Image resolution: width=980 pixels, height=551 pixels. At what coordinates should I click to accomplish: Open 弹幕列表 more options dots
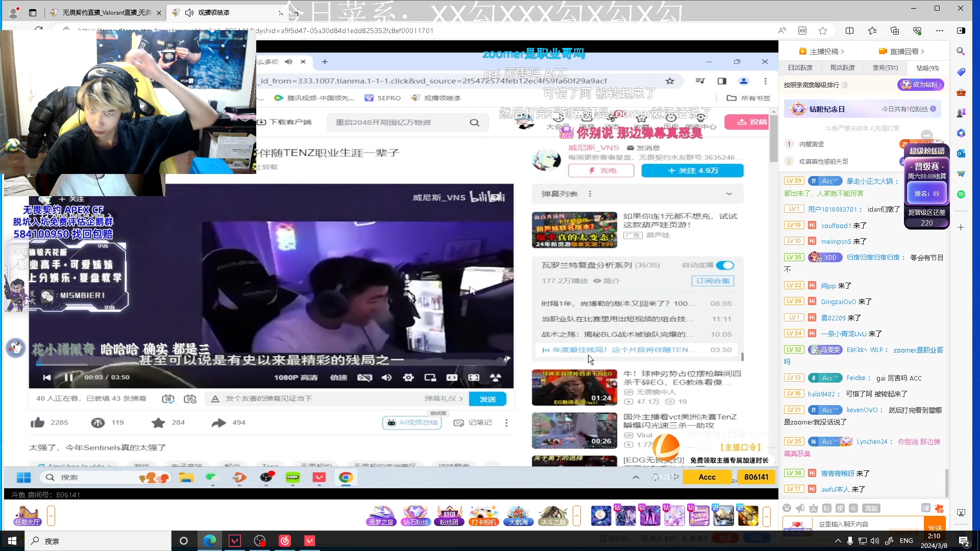click(590, 194)
